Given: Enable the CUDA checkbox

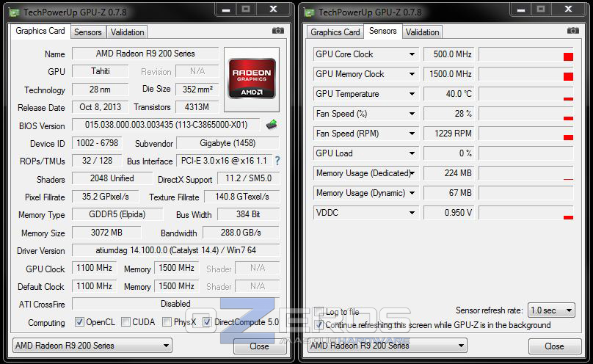Looking at the screenshot, I should pos(126,322).
